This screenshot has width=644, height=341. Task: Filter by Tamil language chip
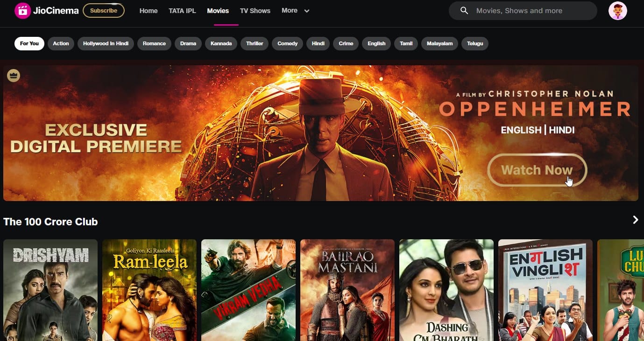(406, 43)
